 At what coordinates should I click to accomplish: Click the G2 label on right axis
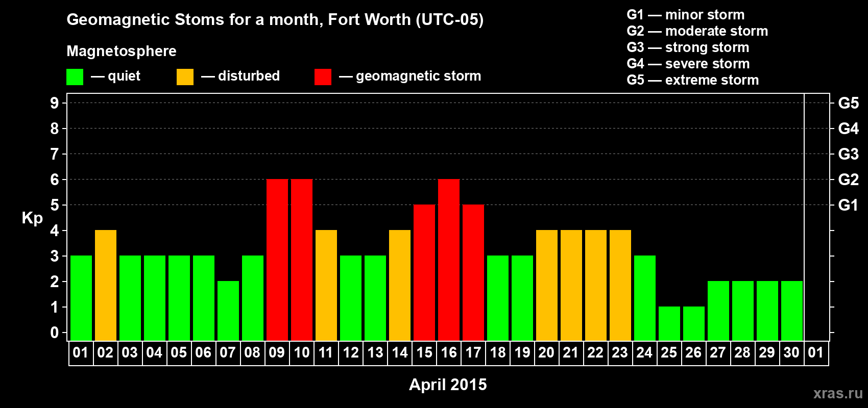849,180
